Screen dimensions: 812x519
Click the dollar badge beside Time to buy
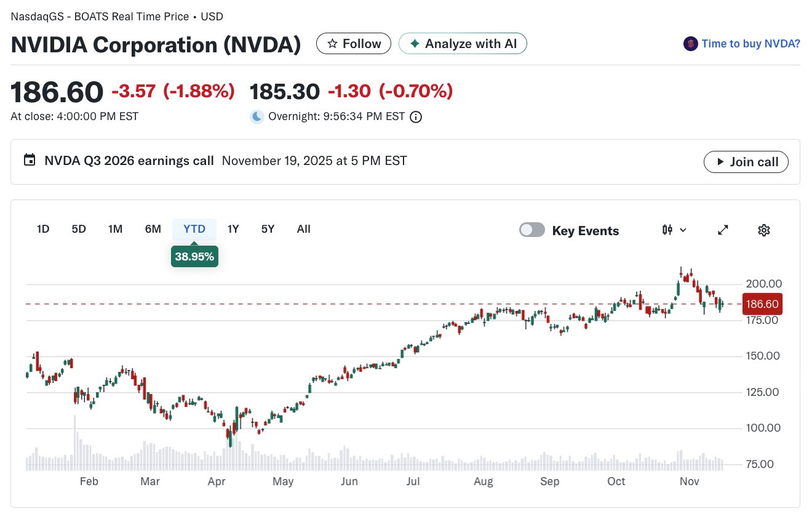690,44
